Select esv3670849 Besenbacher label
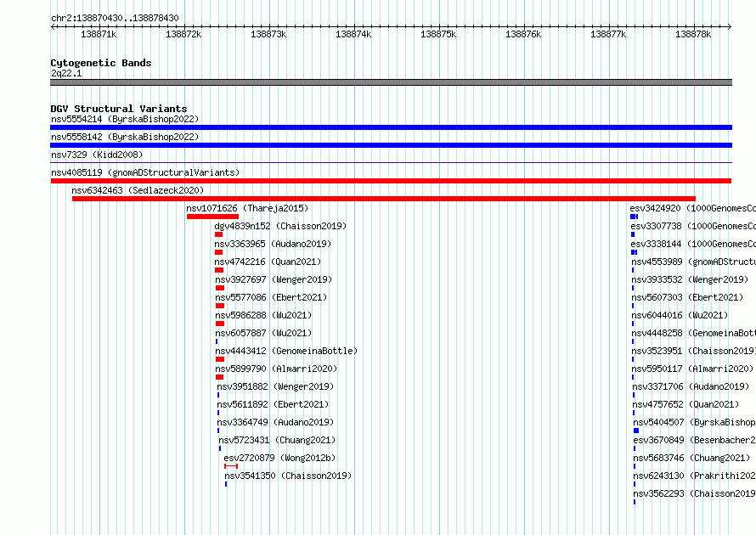This screenshot has height=535, width=756. pos(695,440)
